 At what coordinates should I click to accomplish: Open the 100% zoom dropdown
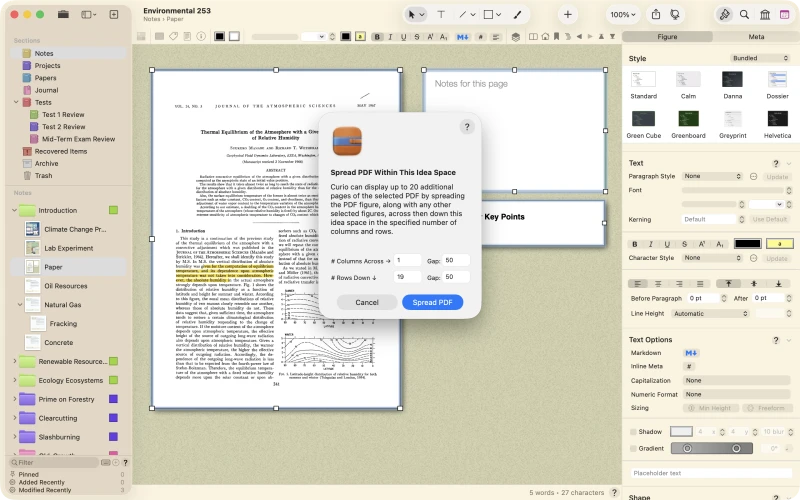coord(623,15)
